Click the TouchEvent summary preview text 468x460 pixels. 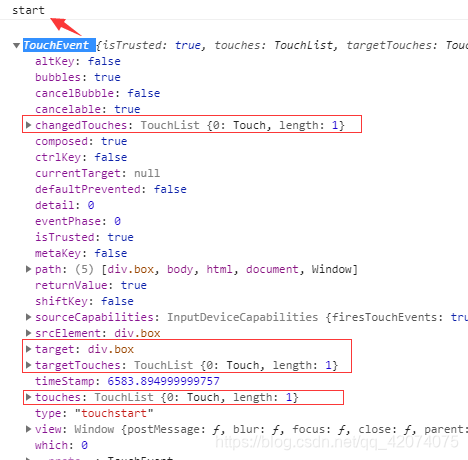coord(282,45)
